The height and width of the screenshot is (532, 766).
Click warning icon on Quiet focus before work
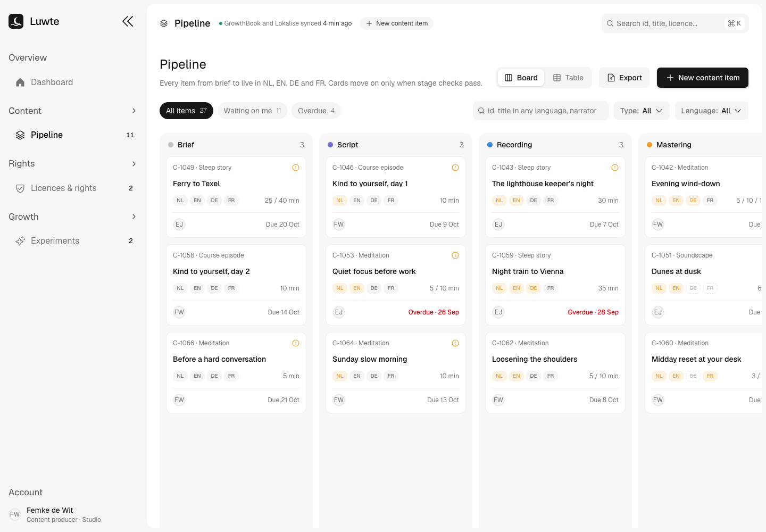coord(455,255)
